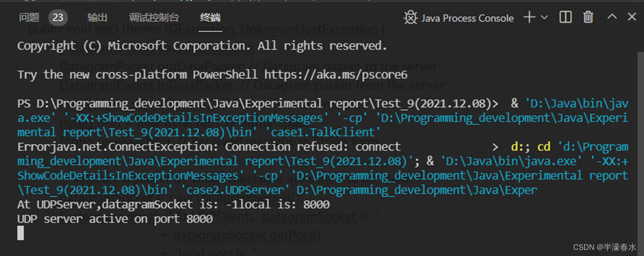This screenshot has width=644, height=256.
Task: Close the terminal panel
Action: [632, 17]
